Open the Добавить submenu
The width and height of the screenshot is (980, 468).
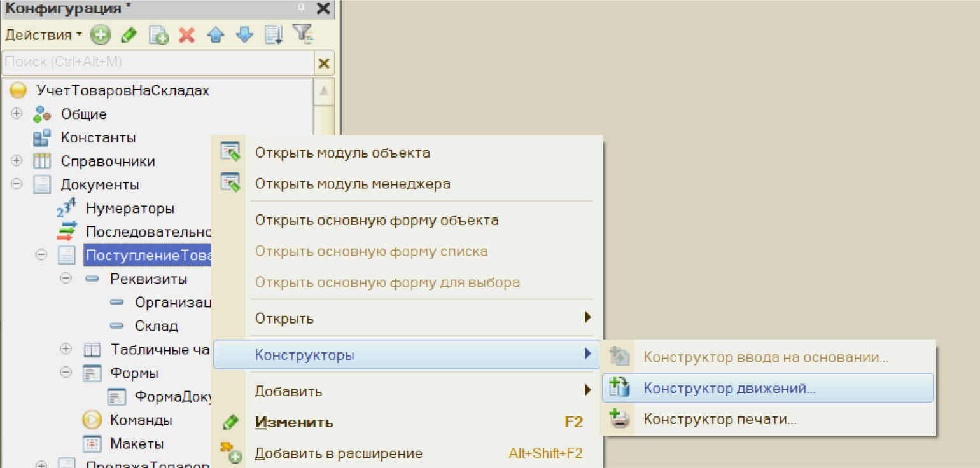(x=406, y=391)
